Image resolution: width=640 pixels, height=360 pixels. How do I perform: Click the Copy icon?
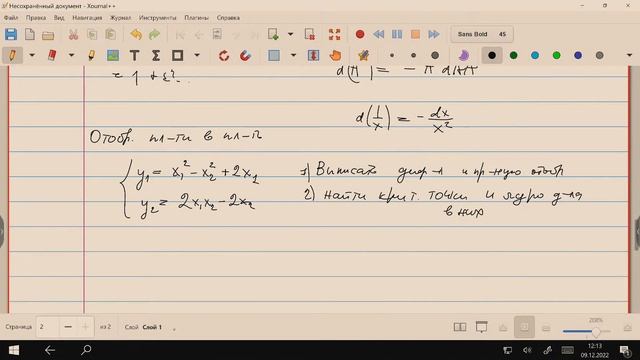[x=92, y=34]
